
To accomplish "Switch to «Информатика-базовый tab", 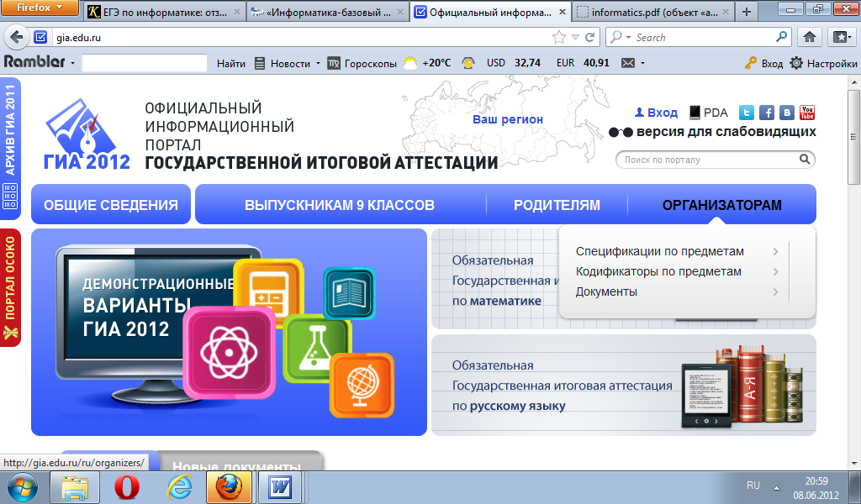I will pyautogui.click(x=327, y=12).
